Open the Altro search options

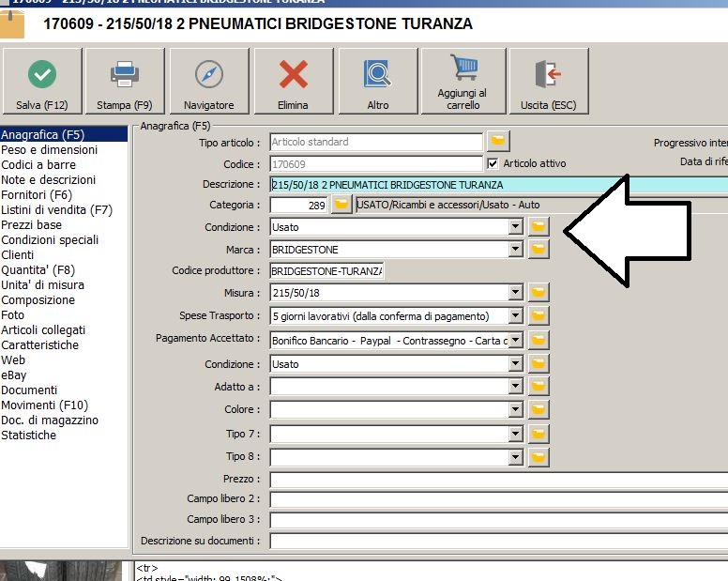[x=378, y=81]
